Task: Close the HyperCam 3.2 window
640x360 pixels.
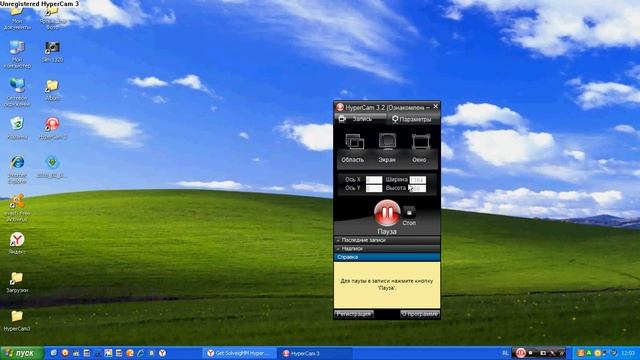Action: point(436,107)
